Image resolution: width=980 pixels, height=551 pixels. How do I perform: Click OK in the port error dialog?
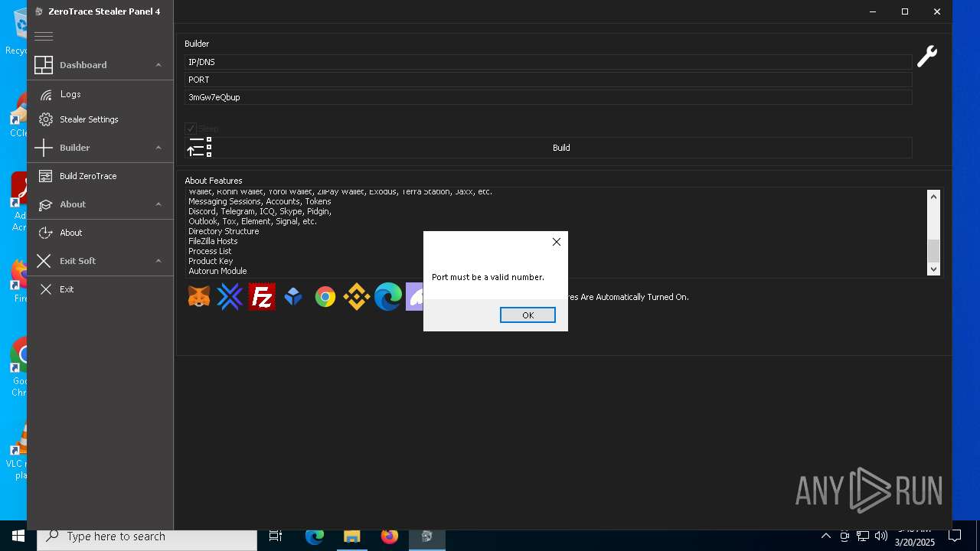point(528,315)
